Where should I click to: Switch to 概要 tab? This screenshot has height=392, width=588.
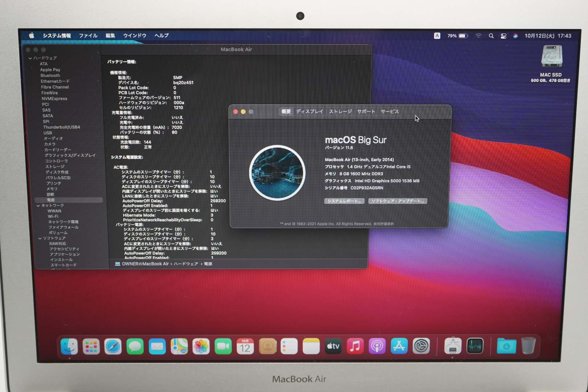(286, 111)
